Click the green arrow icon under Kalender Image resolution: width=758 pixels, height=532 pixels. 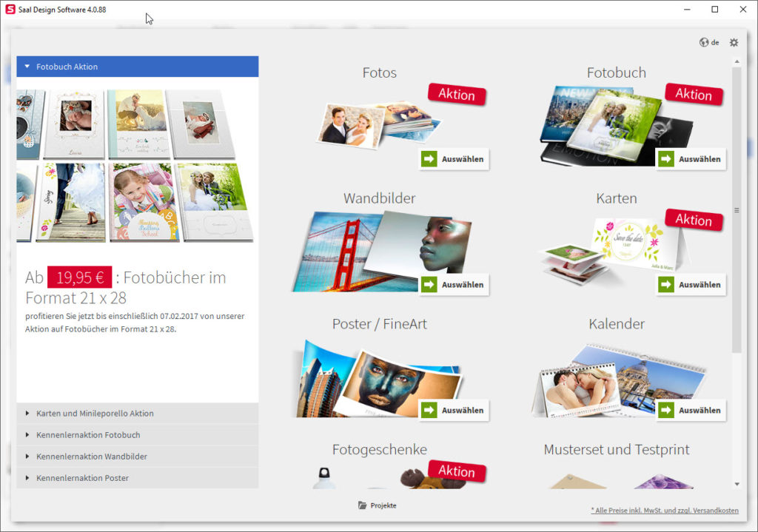pos(665,410)
